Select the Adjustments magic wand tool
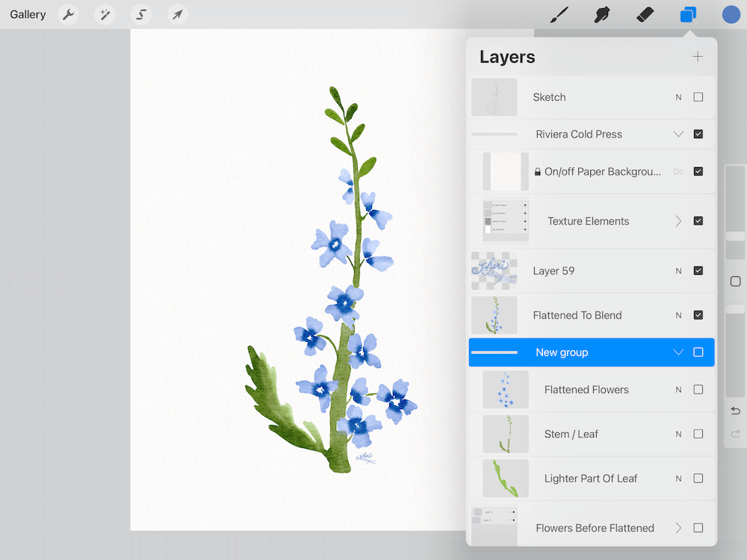The image size is (747, 560). tap(105, 13)
